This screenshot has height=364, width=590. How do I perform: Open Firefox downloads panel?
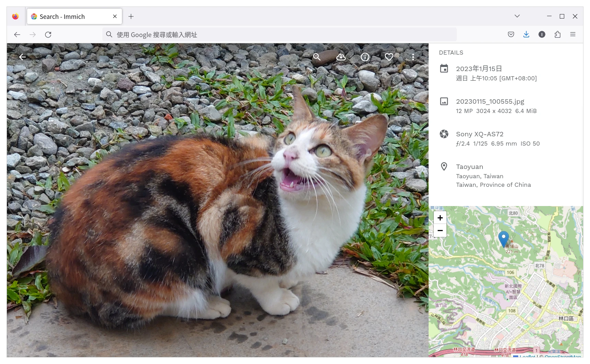pos(526,34)
